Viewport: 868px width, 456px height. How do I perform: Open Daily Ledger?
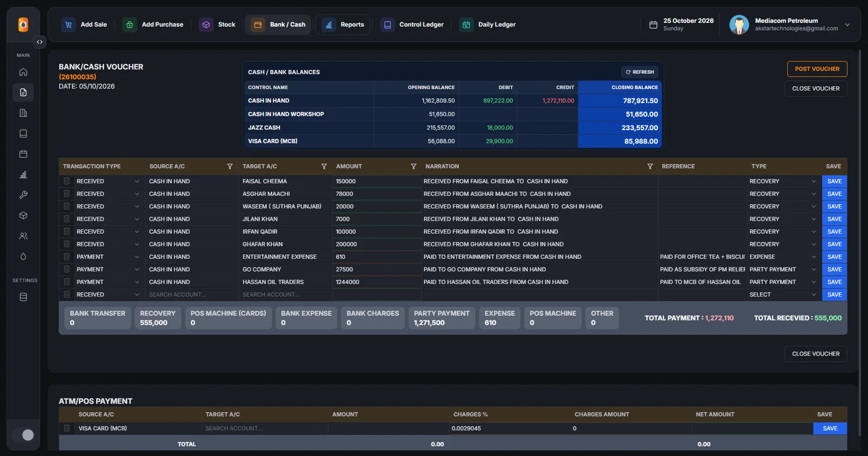(488, 24)
